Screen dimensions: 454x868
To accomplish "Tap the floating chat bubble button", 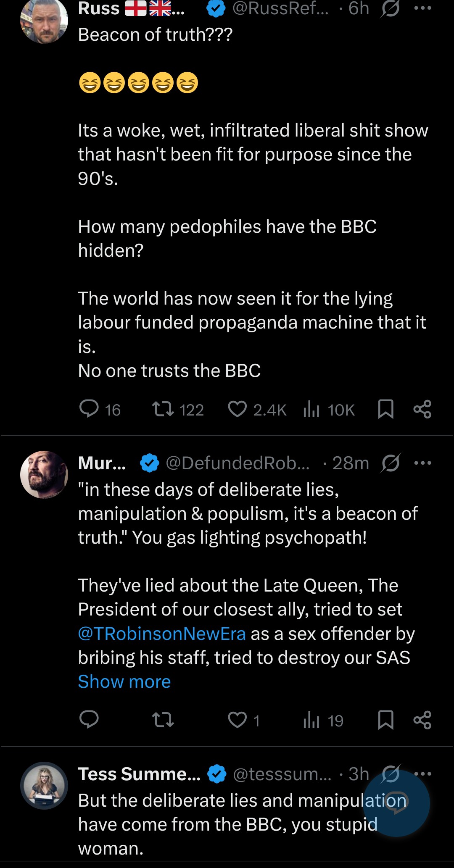I will pos(396,803).
